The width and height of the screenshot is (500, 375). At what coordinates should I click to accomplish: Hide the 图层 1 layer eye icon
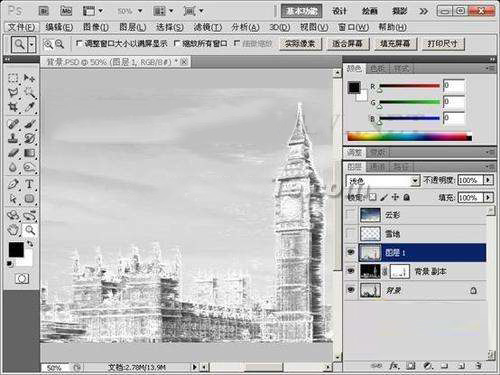351,252
